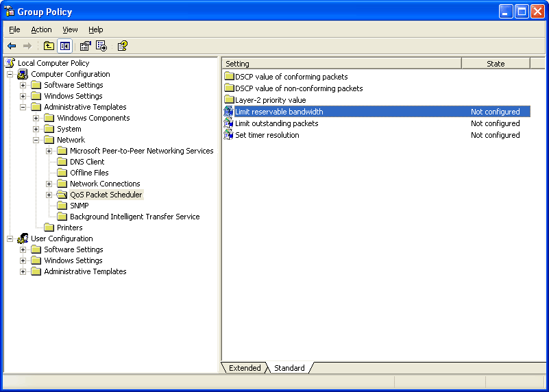Collapse the Administrative Templates tree node
This screenshot has height=392, width=549.
[23, 107]
